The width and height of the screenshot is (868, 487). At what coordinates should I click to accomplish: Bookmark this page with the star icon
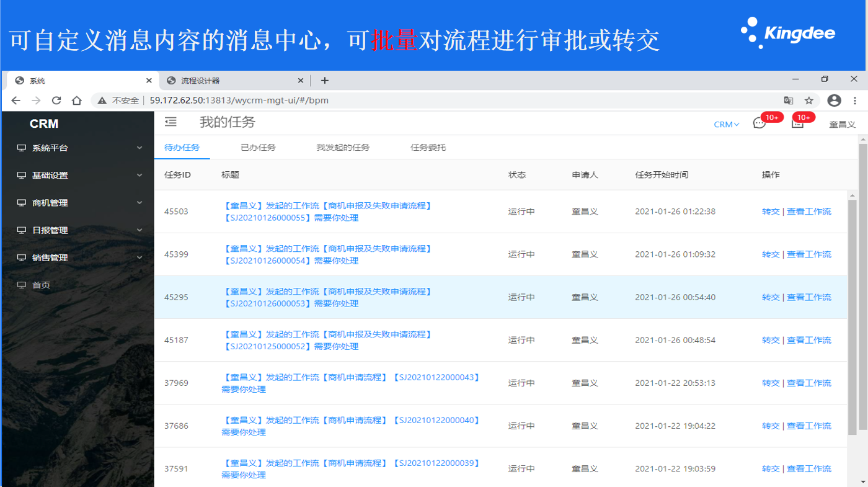point(809,101)
